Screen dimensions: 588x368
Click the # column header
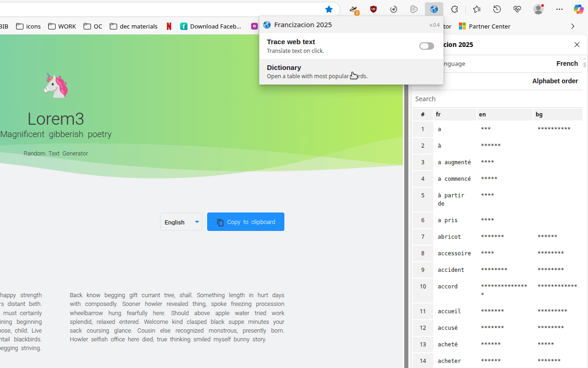tap(423, 114)
